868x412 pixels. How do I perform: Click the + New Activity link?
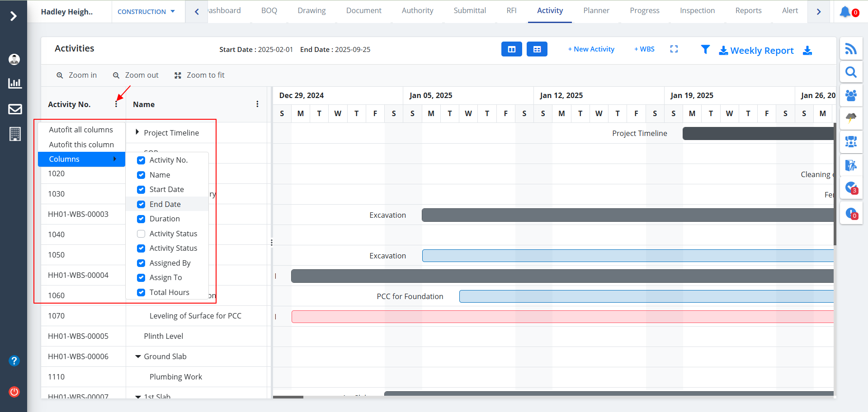pyautogui.click(x=591, y=49)
